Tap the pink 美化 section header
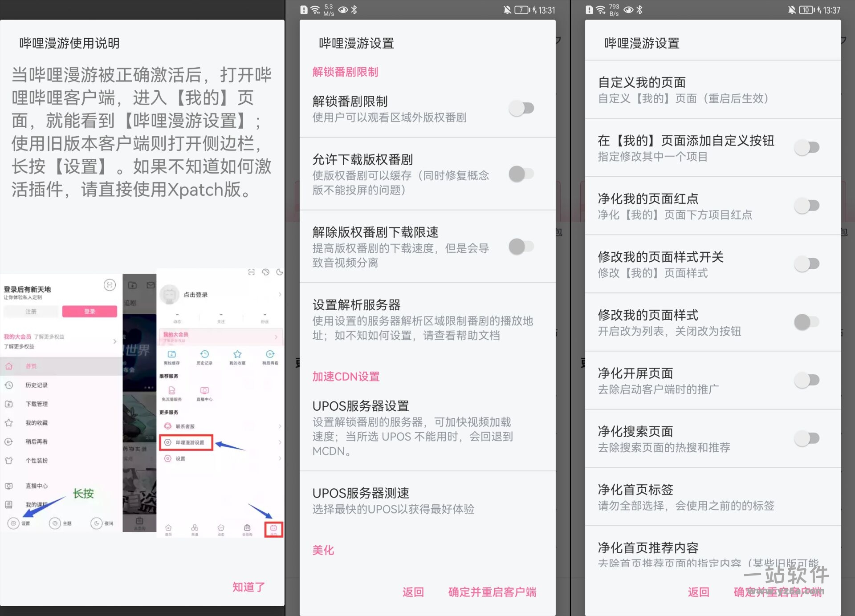Viewport: 855px width, 616px height. click(x=323, y=550)
